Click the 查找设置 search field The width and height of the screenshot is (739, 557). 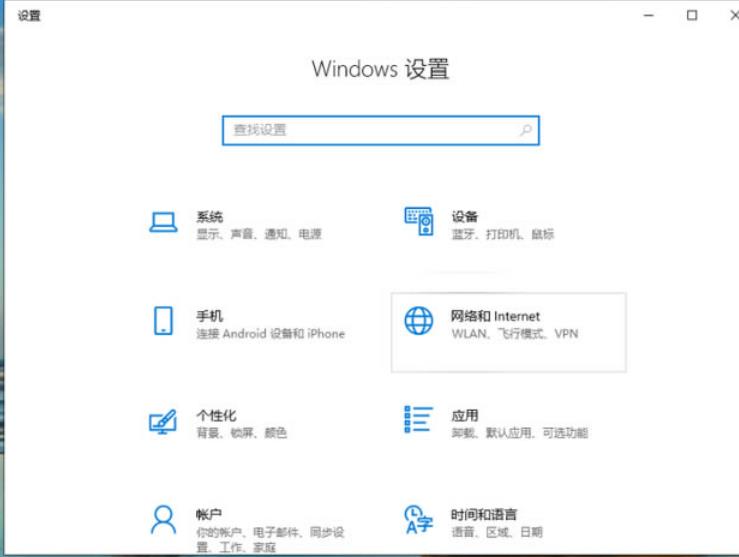(x=381, y=131)
